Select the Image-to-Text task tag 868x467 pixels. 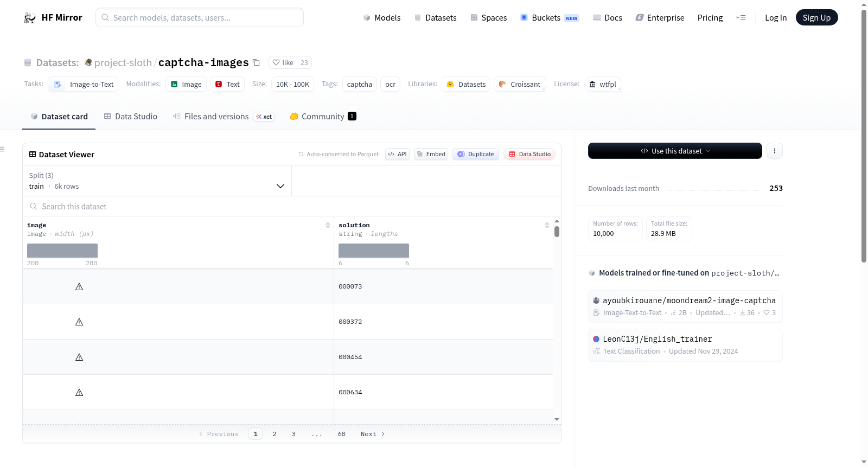[x=83, y=84]
